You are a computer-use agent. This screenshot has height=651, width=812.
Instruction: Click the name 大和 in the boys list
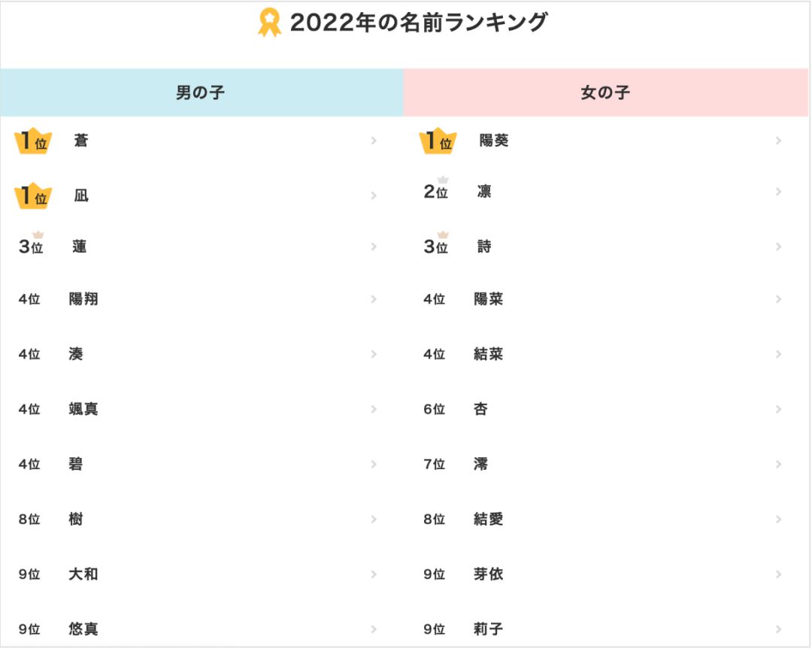click(83, 574)
